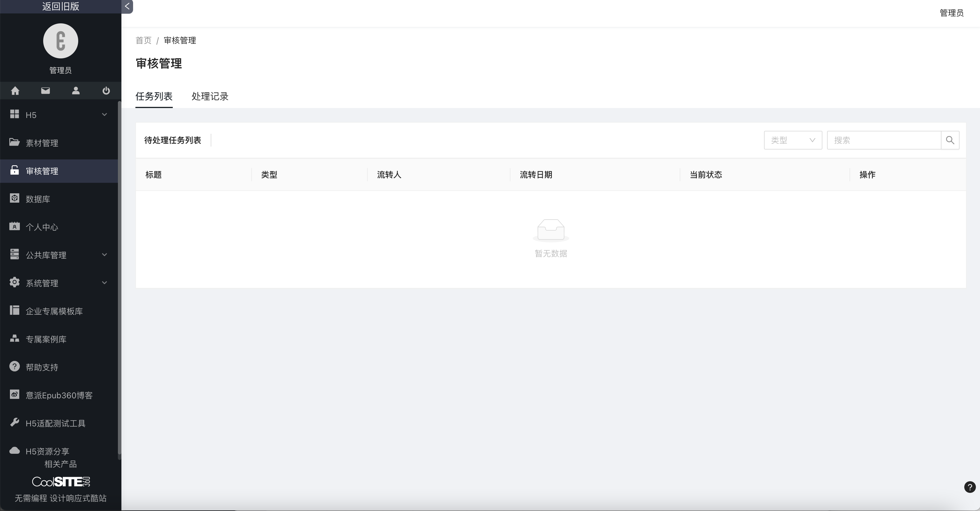Image resolution: width=980 pixels, height=511 pixels.
Task: Click the user profile icon
Action: (76, 91)
